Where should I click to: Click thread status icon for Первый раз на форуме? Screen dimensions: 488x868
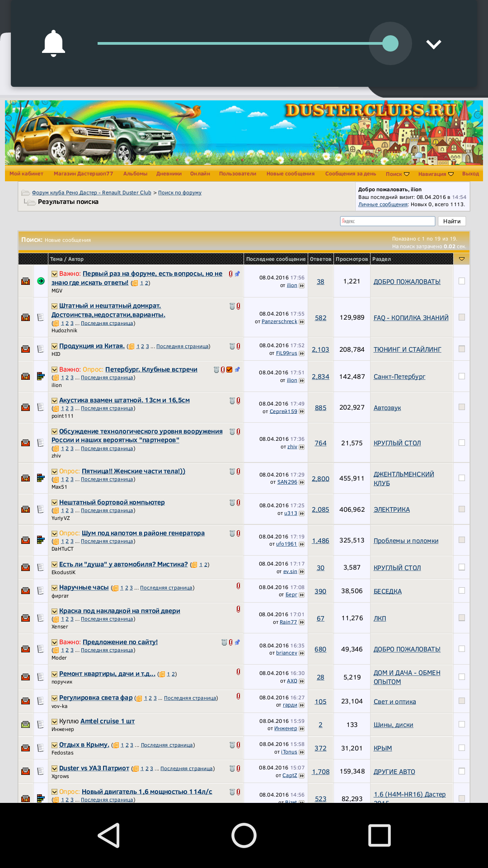[x=26, y=281]
